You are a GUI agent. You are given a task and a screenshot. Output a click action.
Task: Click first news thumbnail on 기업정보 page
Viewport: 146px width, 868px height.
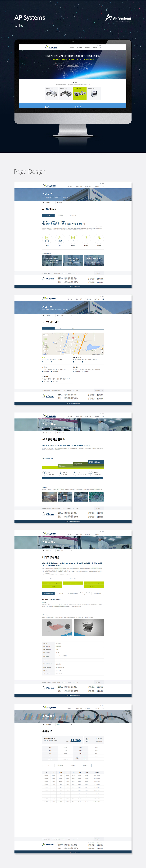52,261
